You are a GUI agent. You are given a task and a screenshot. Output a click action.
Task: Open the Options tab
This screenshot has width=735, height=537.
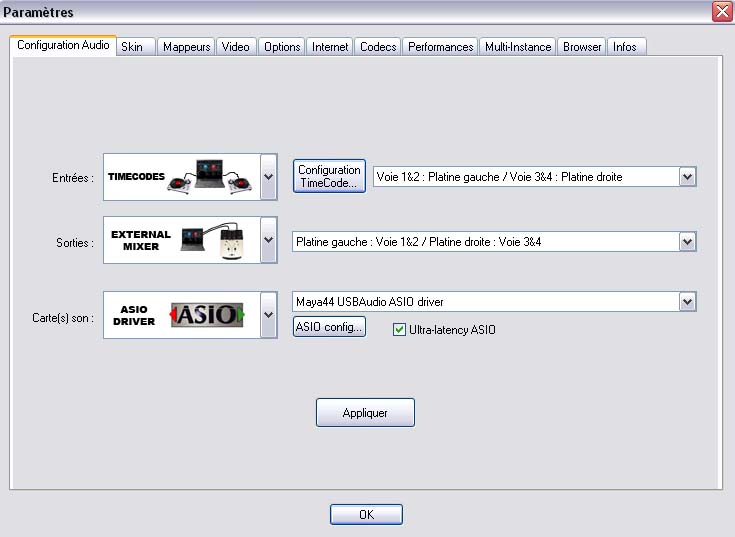point(282,47)
